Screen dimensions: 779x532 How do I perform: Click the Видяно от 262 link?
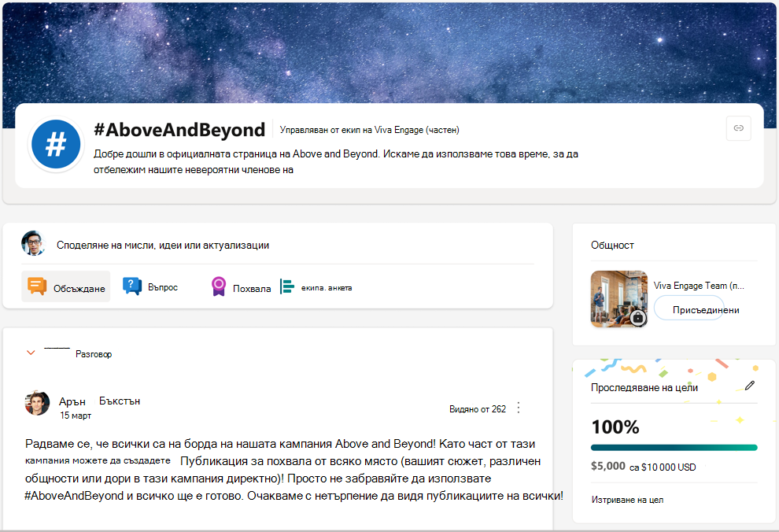coord(478,408)
